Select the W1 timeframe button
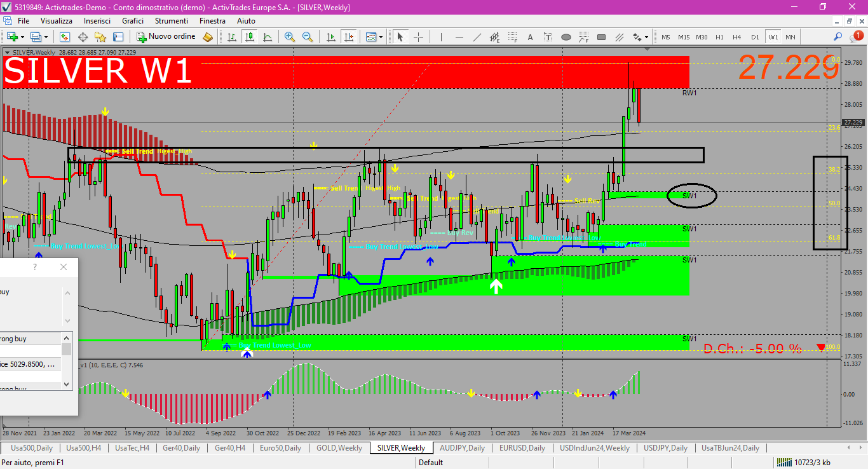This screenshot has width=868, height=469. tap(773, 37)
